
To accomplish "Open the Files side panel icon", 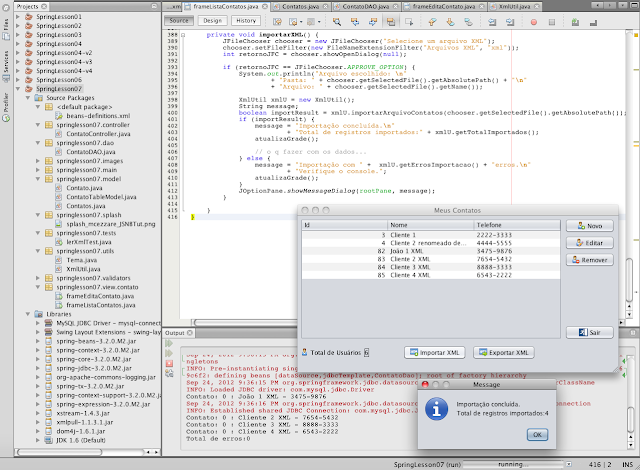I will coord(6,29).
